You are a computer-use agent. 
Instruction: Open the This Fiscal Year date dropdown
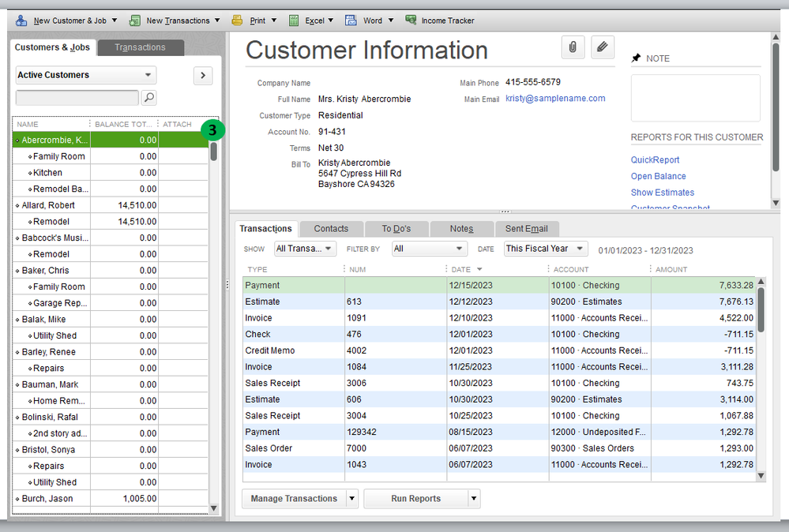point(546,249)
